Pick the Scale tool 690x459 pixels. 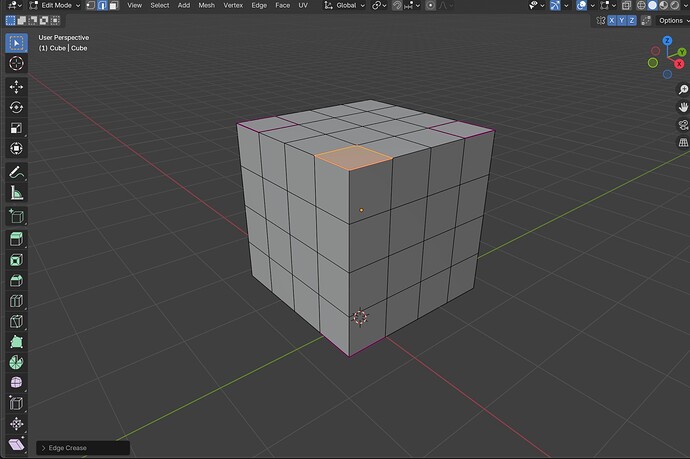tap(16, 128)
